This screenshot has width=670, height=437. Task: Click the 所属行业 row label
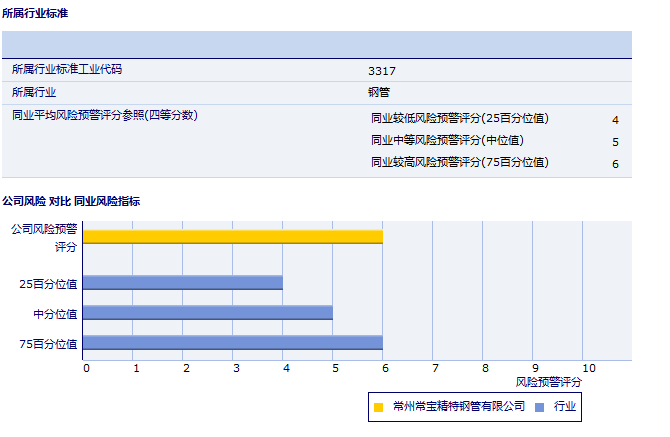point(34,92)
